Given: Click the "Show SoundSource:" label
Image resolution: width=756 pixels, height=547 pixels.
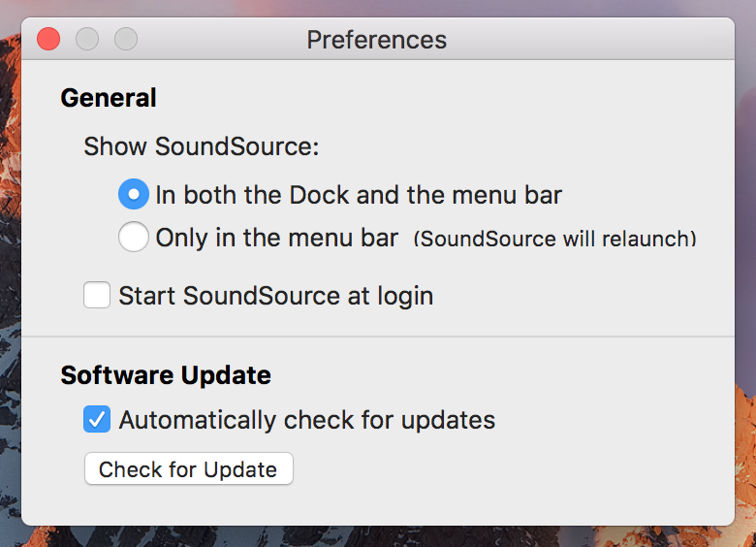Looking at the screenshot, I should [x=202, y=146].
